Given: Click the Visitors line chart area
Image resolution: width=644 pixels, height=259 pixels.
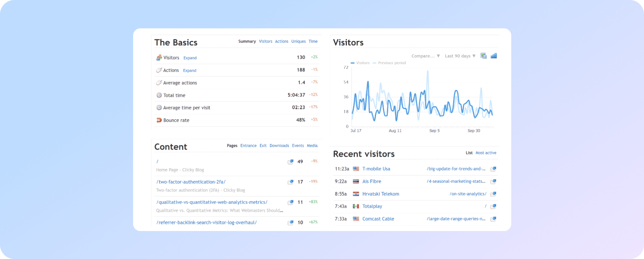Looking at the screenshot, I should [422, 97].
